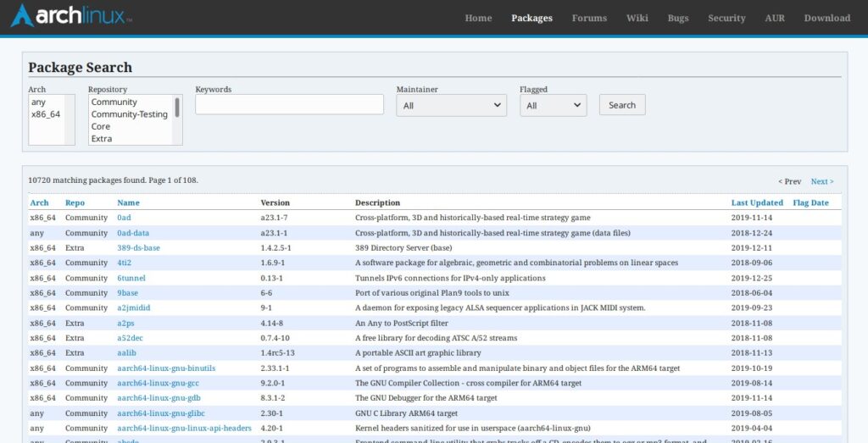
Task: Open the 0ad-data package link
Action: point(133,233)
